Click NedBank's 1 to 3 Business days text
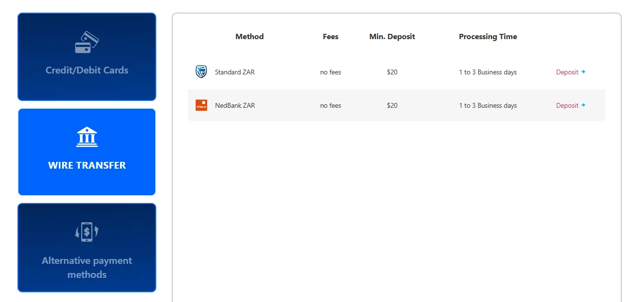This screenshot has height=302, width=644. (488, 105)
